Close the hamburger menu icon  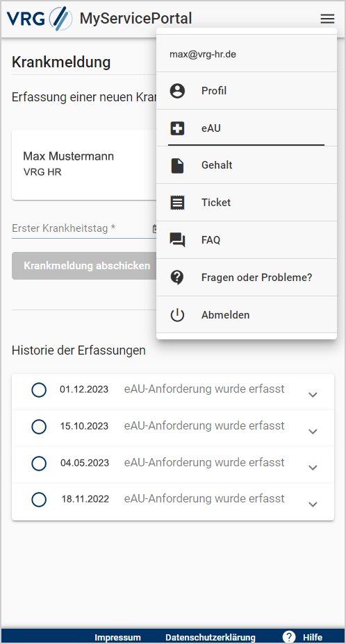[x=327, y=19]
